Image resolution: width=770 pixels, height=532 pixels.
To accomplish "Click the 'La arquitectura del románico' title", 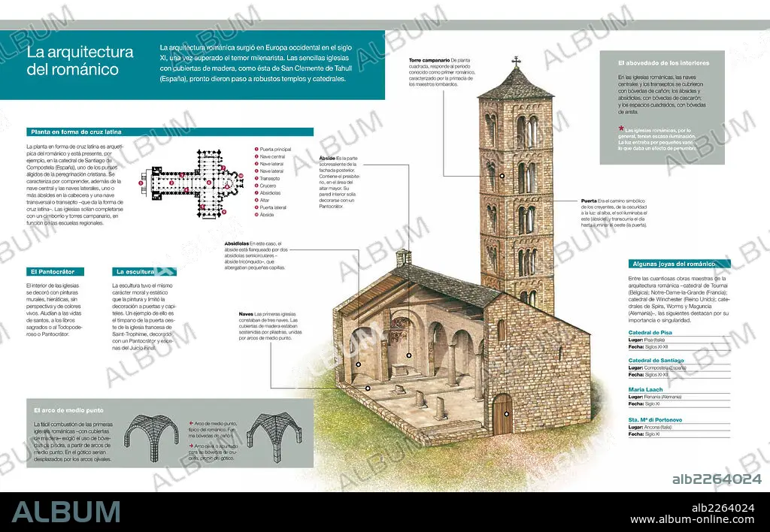I will (x=80, y=61).
